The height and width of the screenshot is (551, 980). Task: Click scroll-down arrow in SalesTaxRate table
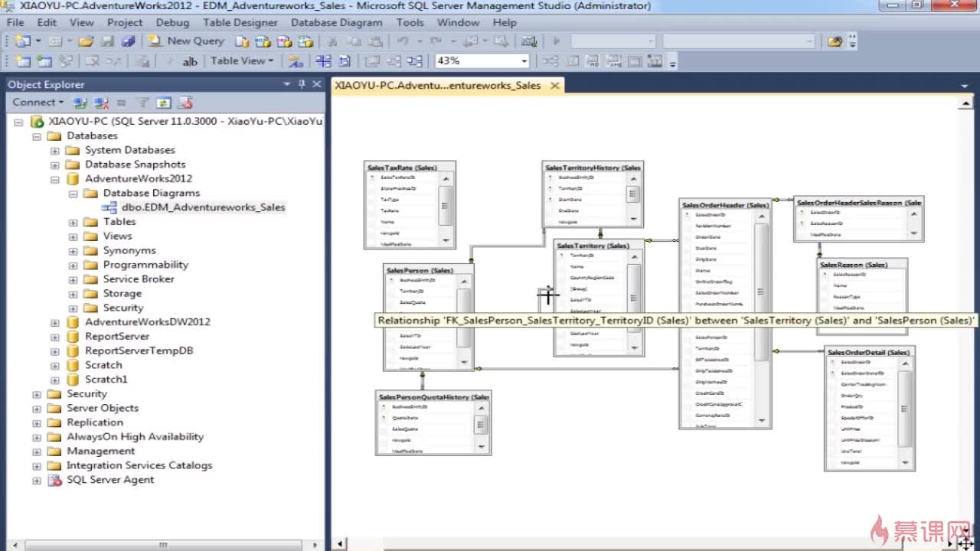coord(446,240)
